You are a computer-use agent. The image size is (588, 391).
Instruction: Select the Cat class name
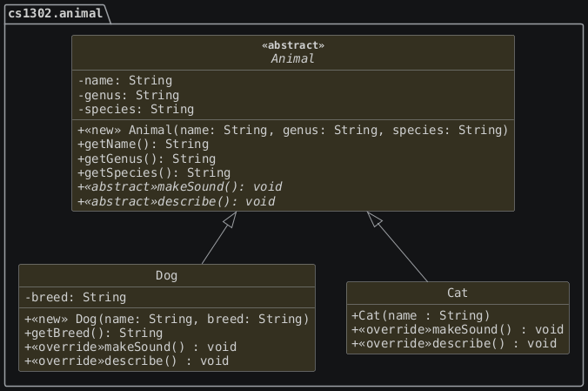[x=458, y=293]
